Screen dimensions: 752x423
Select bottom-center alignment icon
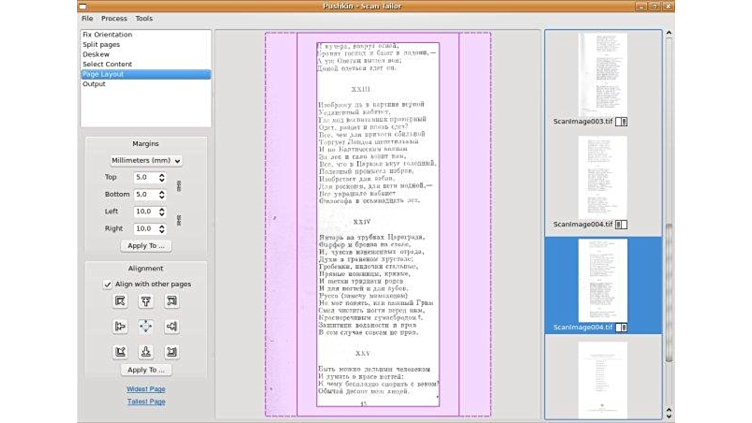click(146, 352)
